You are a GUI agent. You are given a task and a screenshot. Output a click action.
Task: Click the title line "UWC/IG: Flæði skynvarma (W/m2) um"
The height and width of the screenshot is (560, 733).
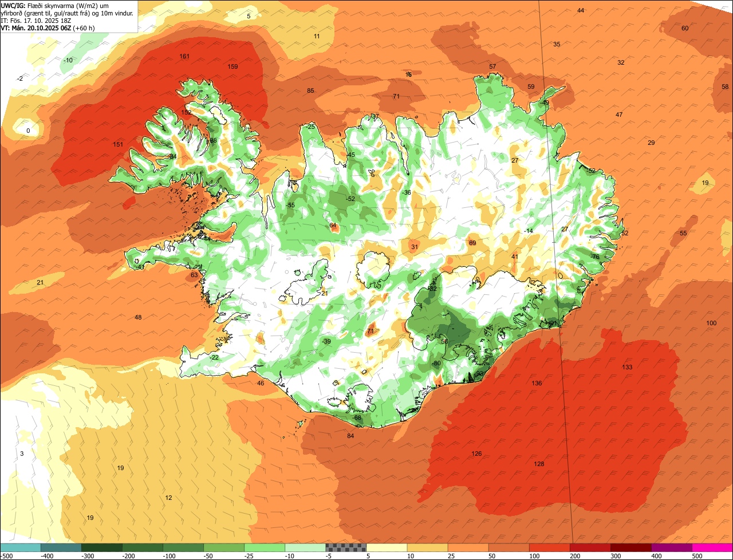pos(67,5)
